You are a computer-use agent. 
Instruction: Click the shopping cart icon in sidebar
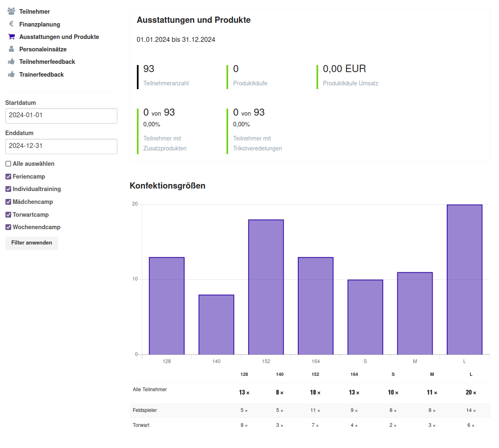pyautogui.click(x=11, y=36)
